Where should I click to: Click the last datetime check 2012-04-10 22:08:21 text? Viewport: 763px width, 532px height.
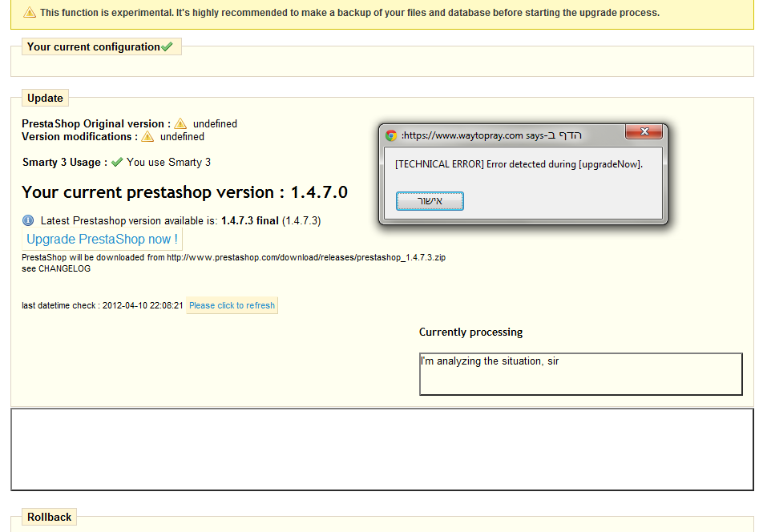(103, 305)
